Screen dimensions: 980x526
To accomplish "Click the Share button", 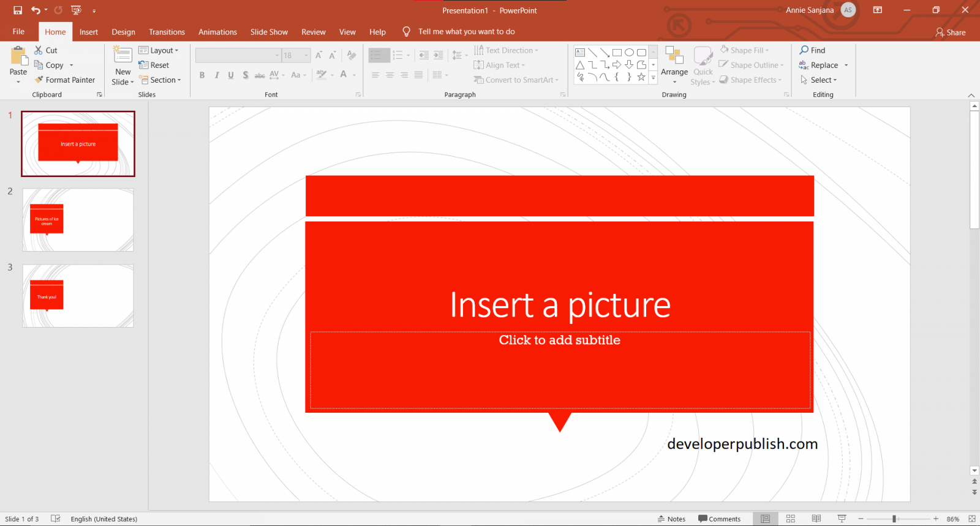I will 951,32.
